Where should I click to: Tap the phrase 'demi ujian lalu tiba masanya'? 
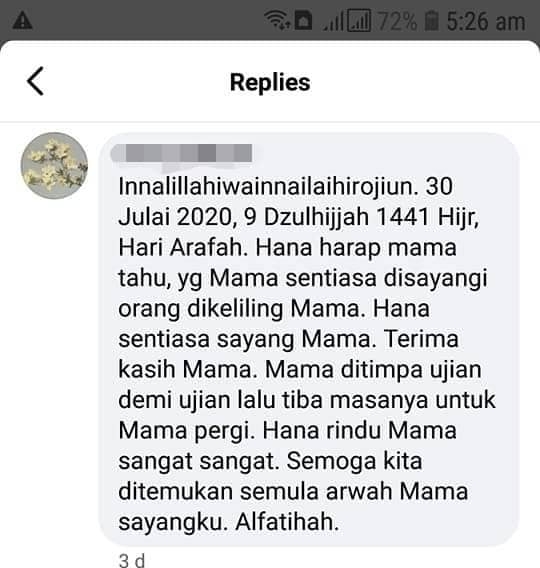coord(274,401)
